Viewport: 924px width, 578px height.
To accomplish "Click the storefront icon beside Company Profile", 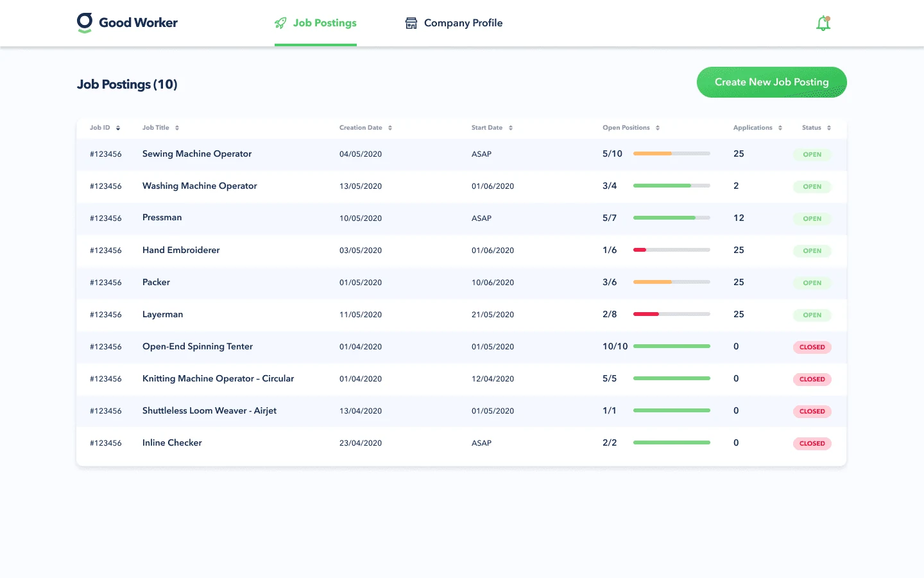I will 411,23.
